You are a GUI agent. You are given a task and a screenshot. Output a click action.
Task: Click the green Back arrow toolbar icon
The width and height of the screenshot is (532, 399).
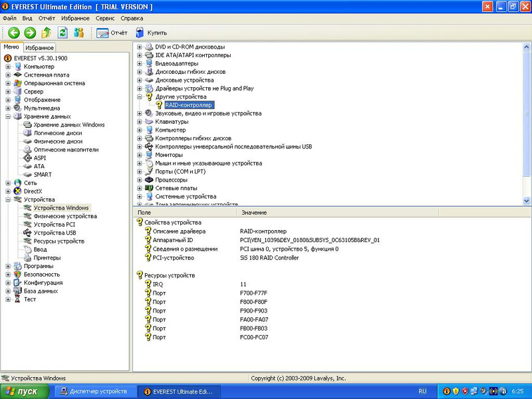pyautogui.click(x=13, y=33)
